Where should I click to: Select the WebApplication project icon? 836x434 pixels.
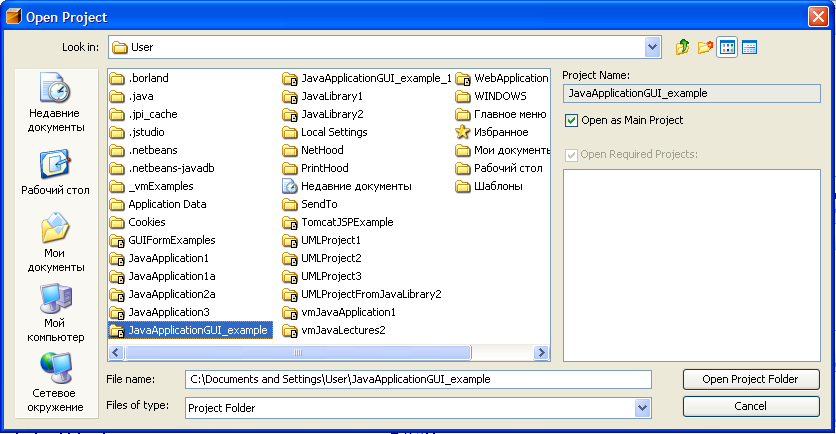[463, 79]
